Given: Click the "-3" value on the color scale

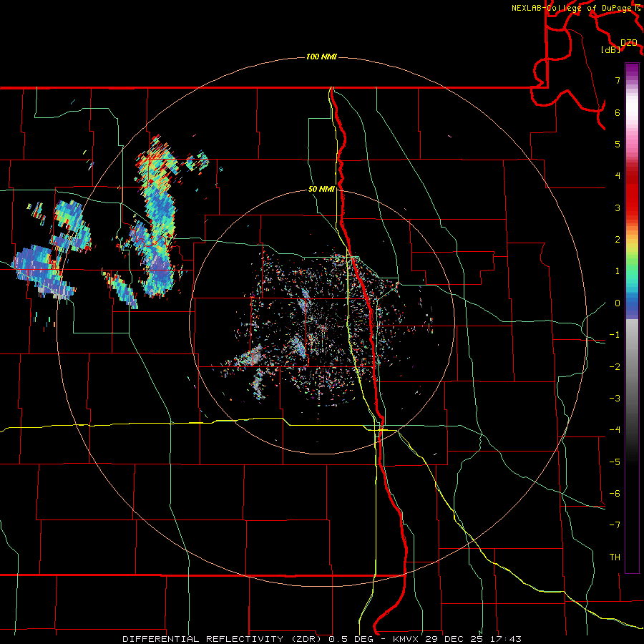Looking at the screenshot, I should click(615, 399).
